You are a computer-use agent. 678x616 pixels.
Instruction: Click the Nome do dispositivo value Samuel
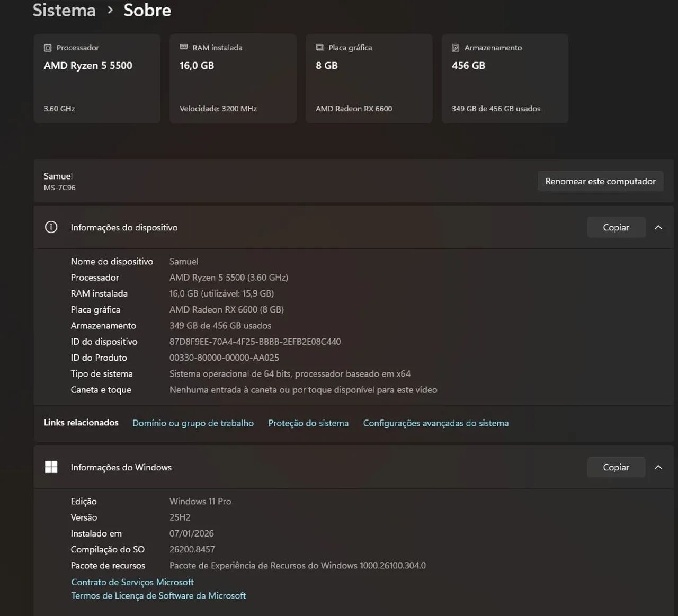tap(184, 262)
